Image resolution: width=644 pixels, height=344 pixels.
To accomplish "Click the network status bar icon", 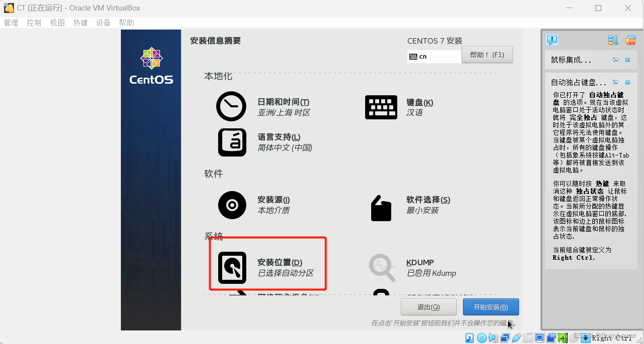I will 505,338.
